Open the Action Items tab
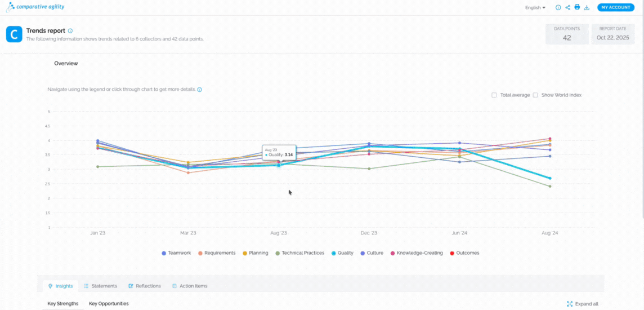Viewport: 644px width, 310px height. click(190, 286)
